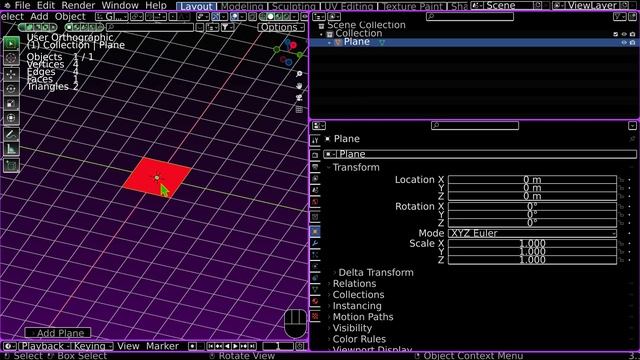640x360 pixels.
Task: Open the Render properties tab
Action: pyautogui.click(x=315, y=155)
